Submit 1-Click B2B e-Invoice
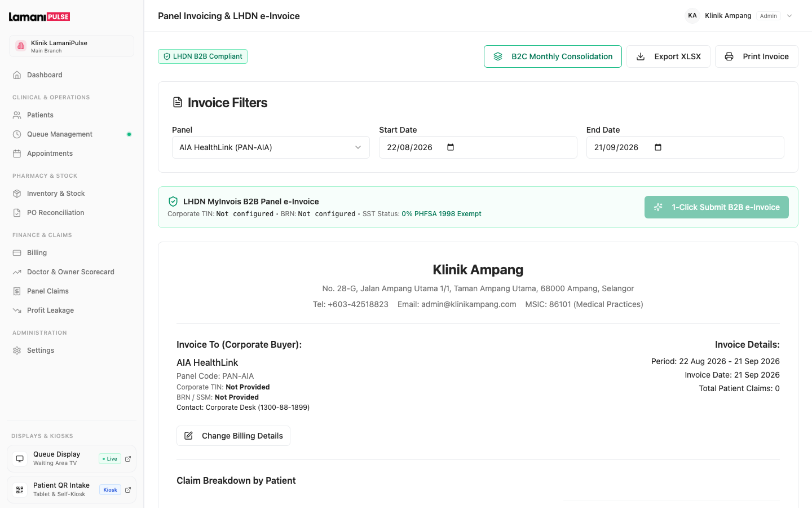This screenshot has height=508, width=812. tap(717, 207)
